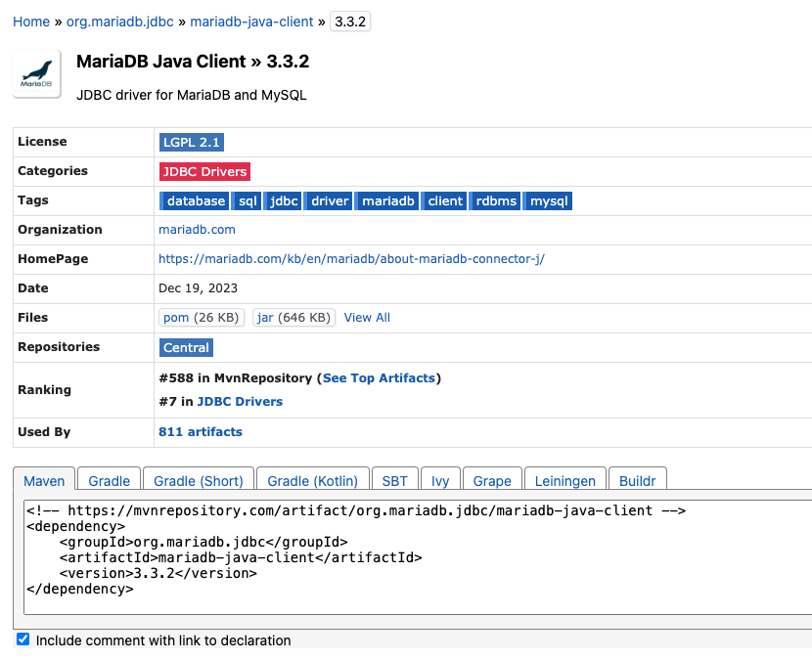
Task: Open the mariadb.com organization link
Action: pyautogui.click(x=197, y=230)
